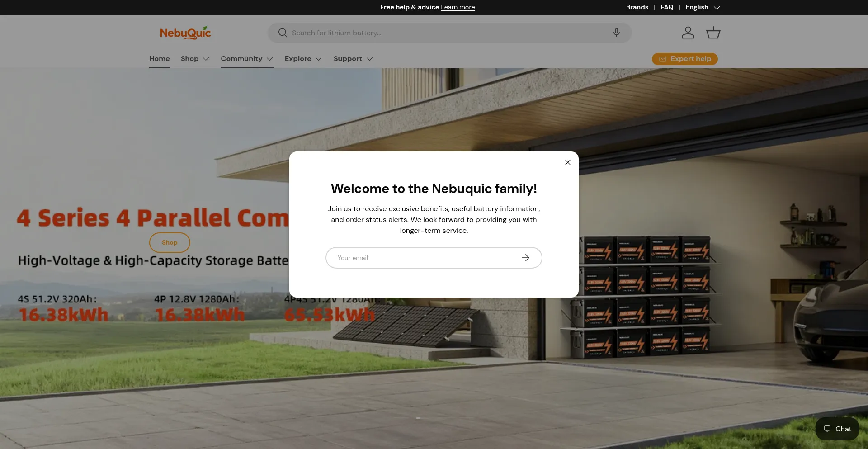Go to the Home menu item
Viewport: 868px width, 449px height.
pos(160,59)
